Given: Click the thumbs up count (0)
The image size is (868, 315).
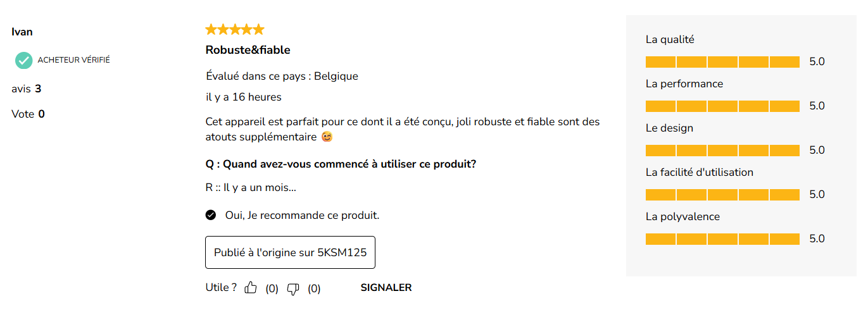Looking at the screenshot, I should click(272, 289).
